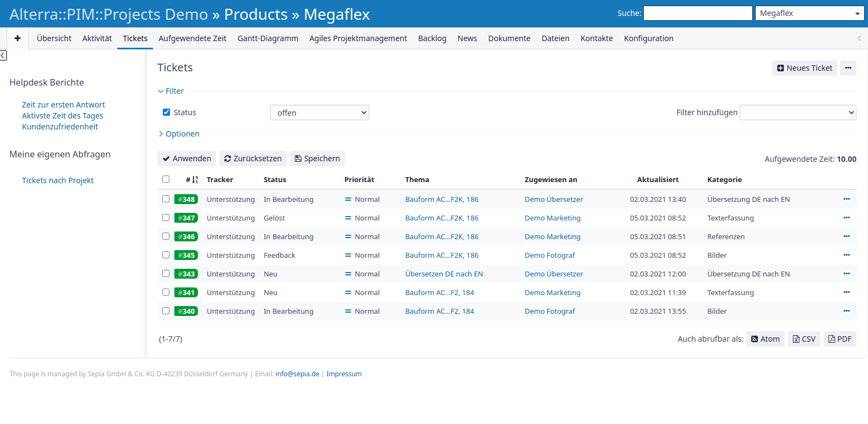Image resolution: width=868 pixels, height=424 pixels.
Task: Export the ticket list as PDF
Action: point(839,339)
